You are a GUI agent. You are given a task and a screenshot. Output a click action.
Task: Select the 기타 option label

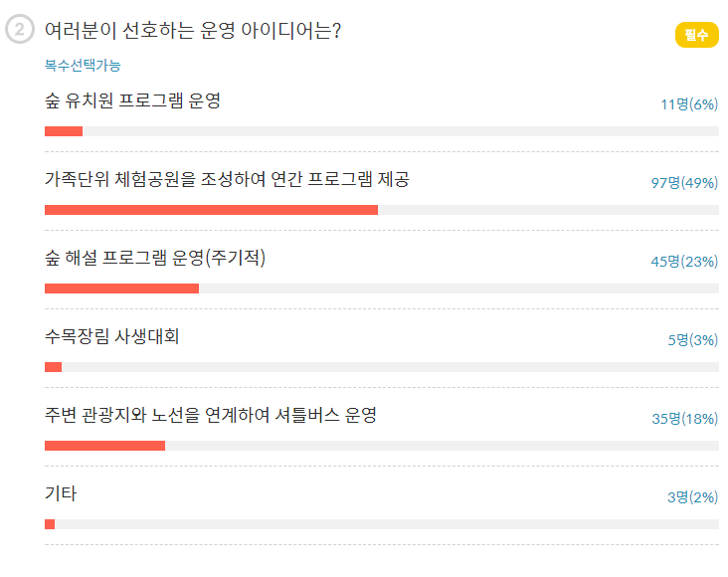pyautogui.click(x=61, y=494)
